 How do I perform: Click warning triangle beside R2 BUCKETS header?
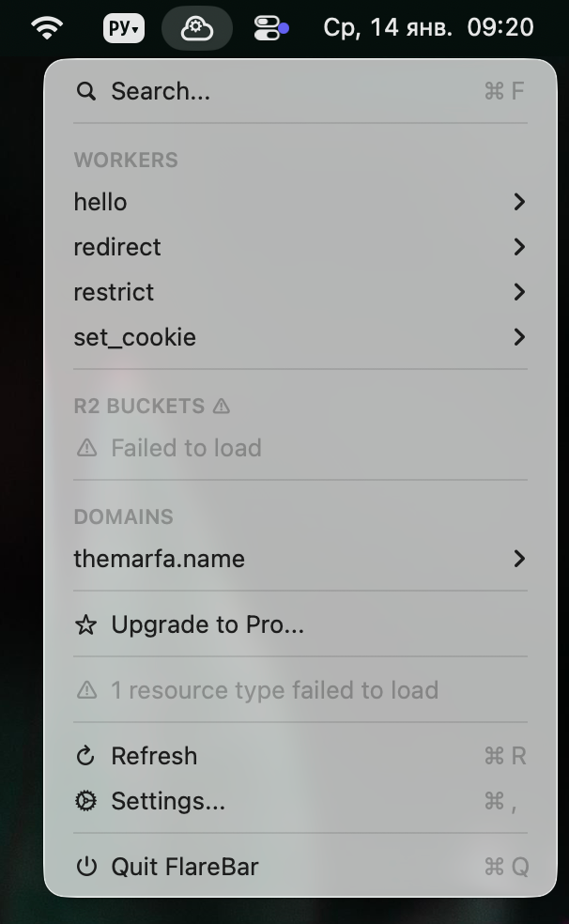222,407
